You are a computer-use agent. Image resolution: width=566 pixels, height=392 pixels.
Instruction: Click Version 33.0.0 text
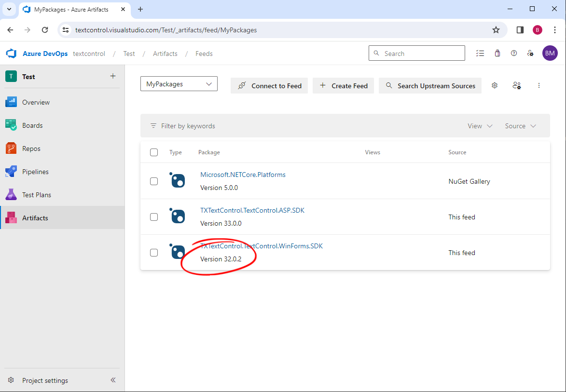[x=221, y=223]
